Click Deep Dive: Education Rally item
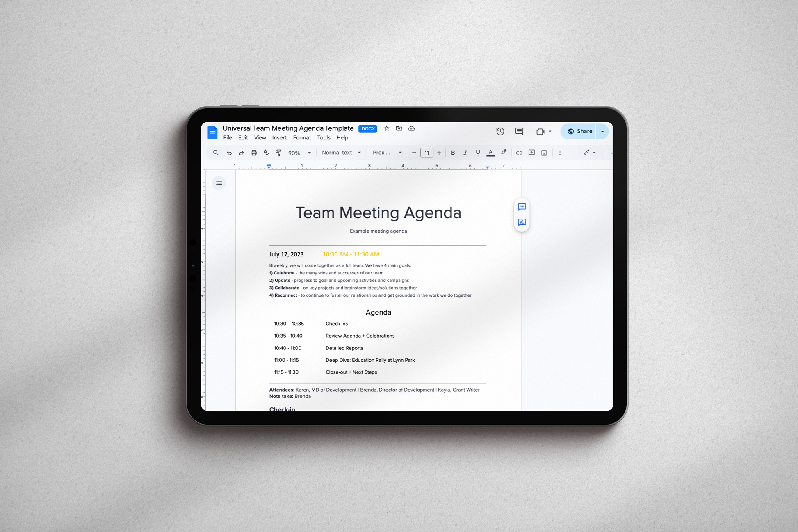Screen dimensions: 798x532 370,360
